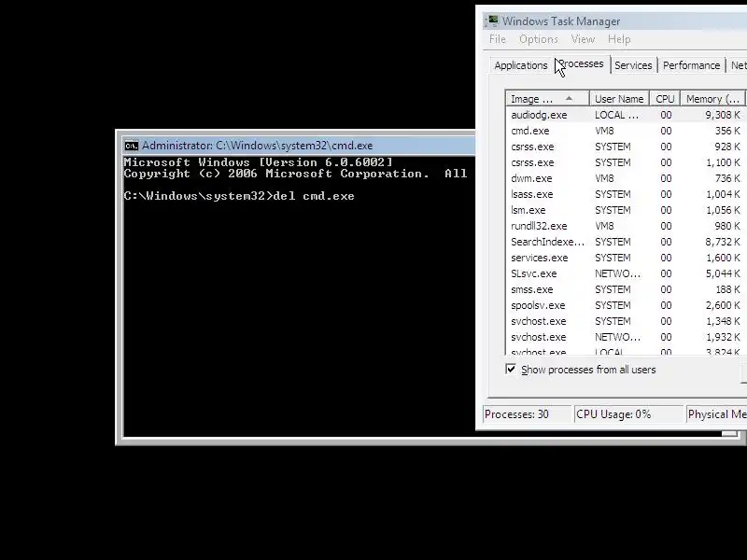This screenshot has width=747, height=560.
Task: Click the Processes: 30 status bar entry
Action: pos(527,414)
